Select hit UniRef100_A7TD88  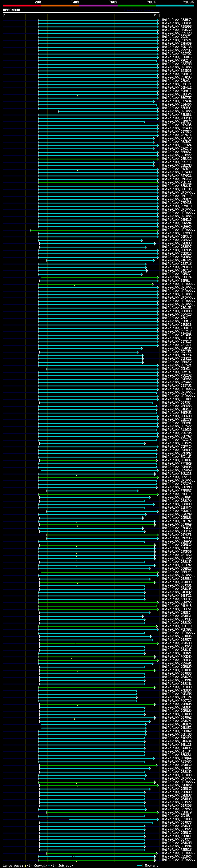point(177,687)
